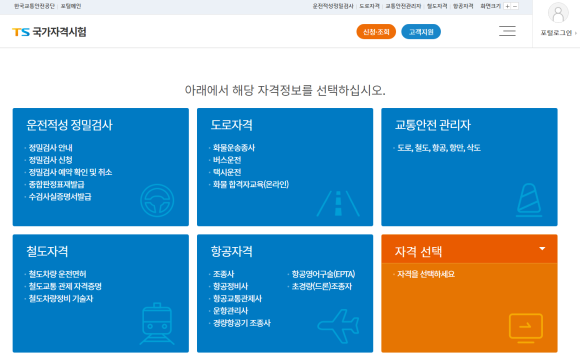Click 택시운전 link
The image size is (580, 364).
[x=227, y=172]
